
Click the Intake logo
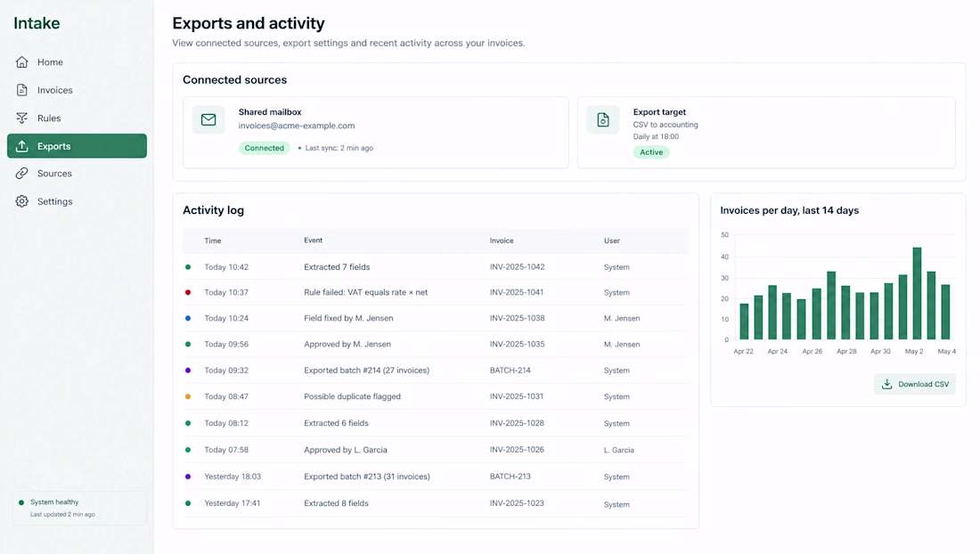coord(37,23)
